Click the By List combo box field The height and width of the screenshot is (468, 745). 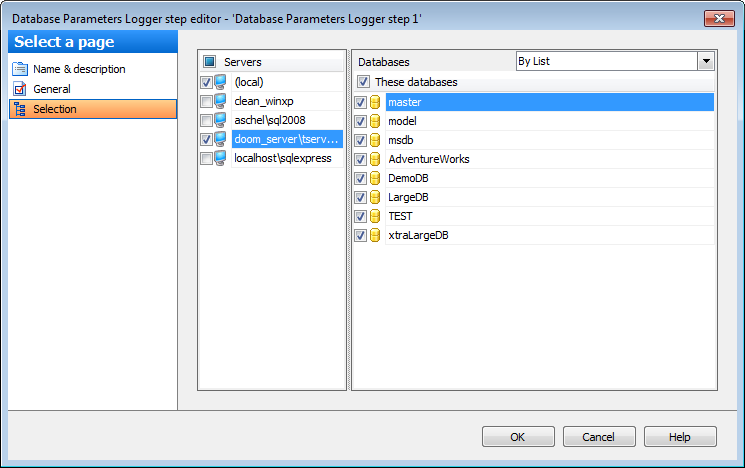[x=607, y=61]
